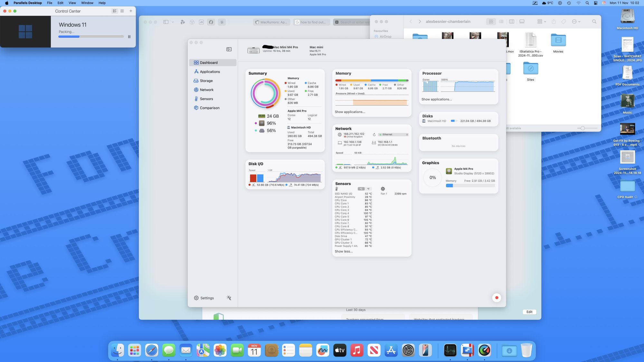The height and width of the screenshot is (362, 644).
Task: Switch Control Center to list view
Action: click(x=122, y=11)
